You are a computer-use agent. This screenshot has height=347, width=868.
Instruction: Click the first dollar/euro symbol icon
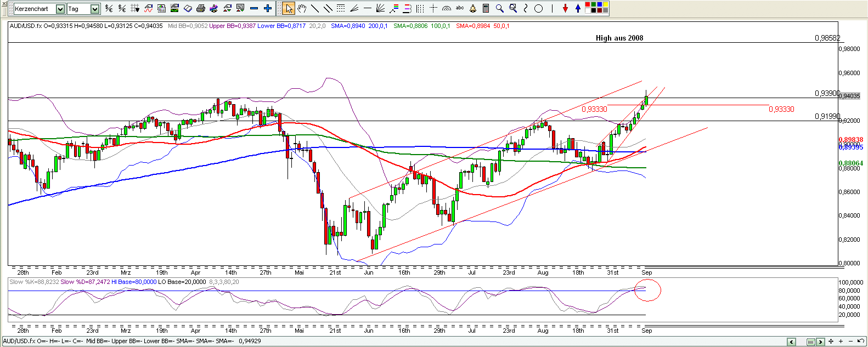click(109, 9)
